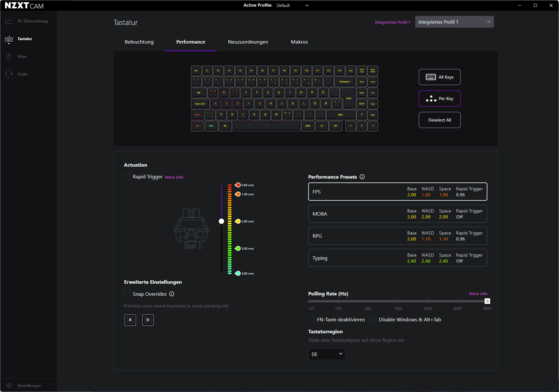Click the actuation slider white handle

pyautogui.click(x=221, y=221)
